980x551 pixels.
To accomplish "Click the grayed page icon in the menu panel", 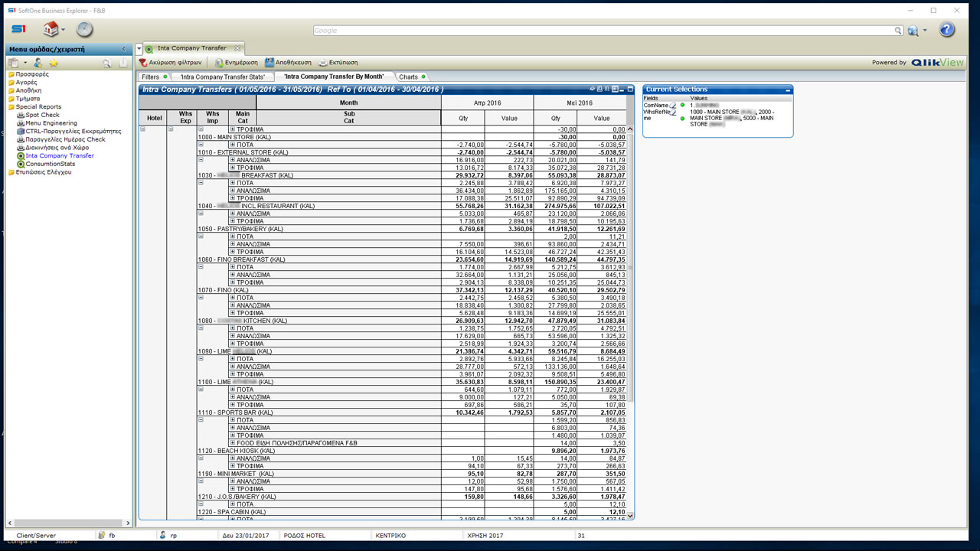I will (x=123, y=63).
